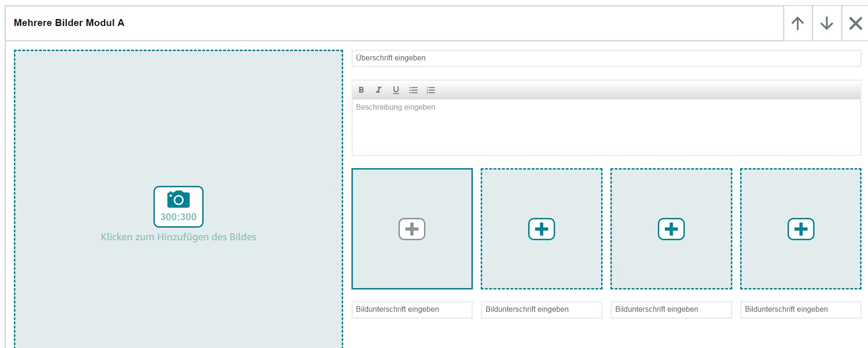Image resolution: width=868 pixels, height=348 pixels.
Task: Click the Bold formatting icon
Action: pyautogui.click(x=361, y=90)
